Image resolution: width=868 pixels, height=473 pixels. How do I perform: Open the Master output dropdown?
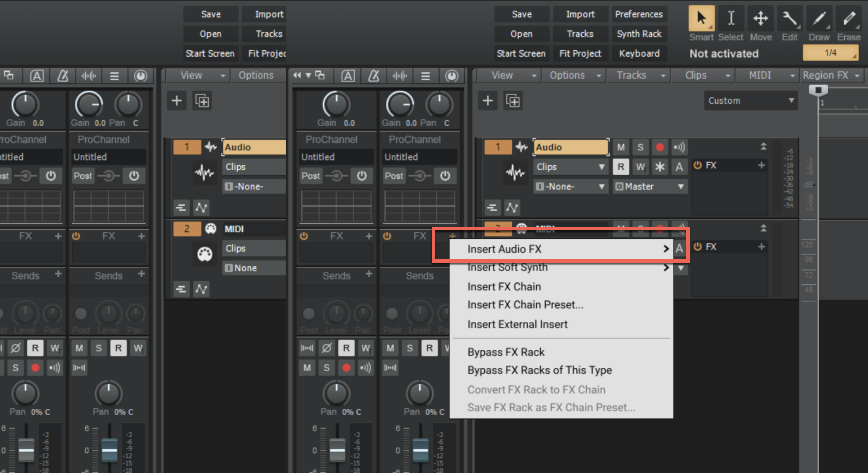[x=650, y=186]
